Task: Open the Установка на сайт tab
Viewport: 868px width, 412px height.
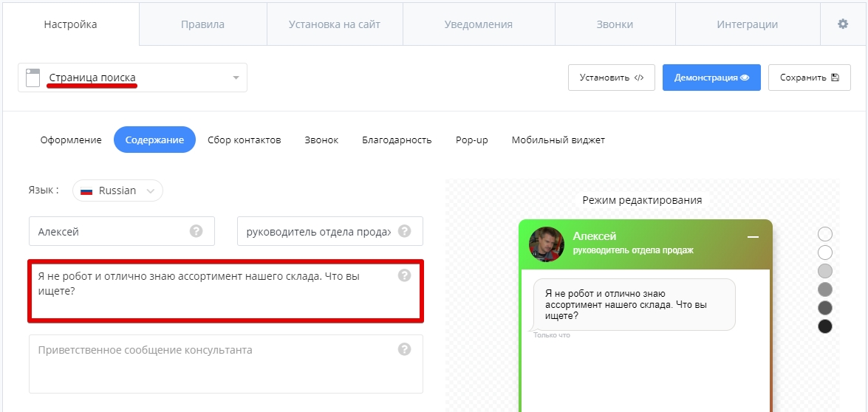Action: click(x=335, y=24)
